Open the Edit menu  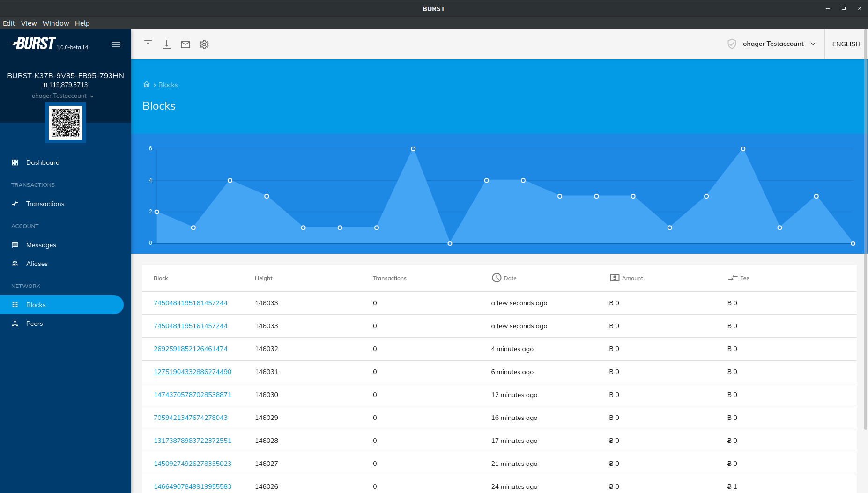tap(9, 23)
